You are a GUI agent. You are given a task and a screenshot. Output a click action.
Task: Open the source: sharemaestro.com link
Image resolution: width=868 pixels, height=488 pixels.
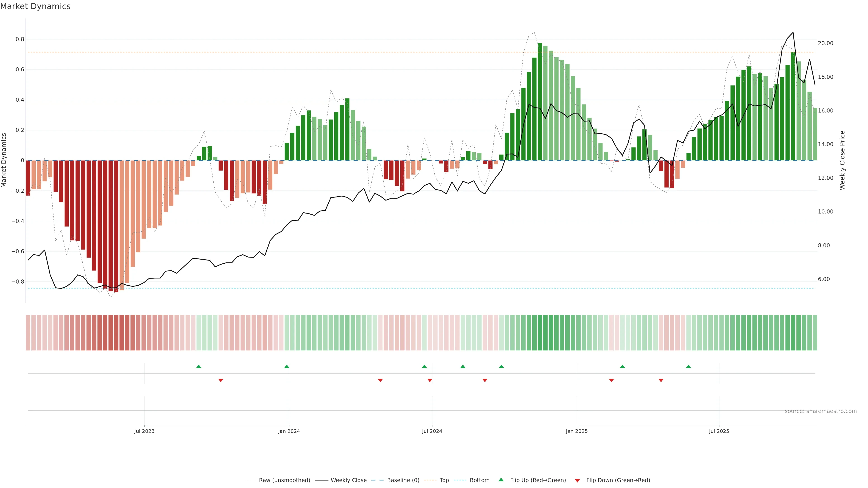[x=821, y=411]
